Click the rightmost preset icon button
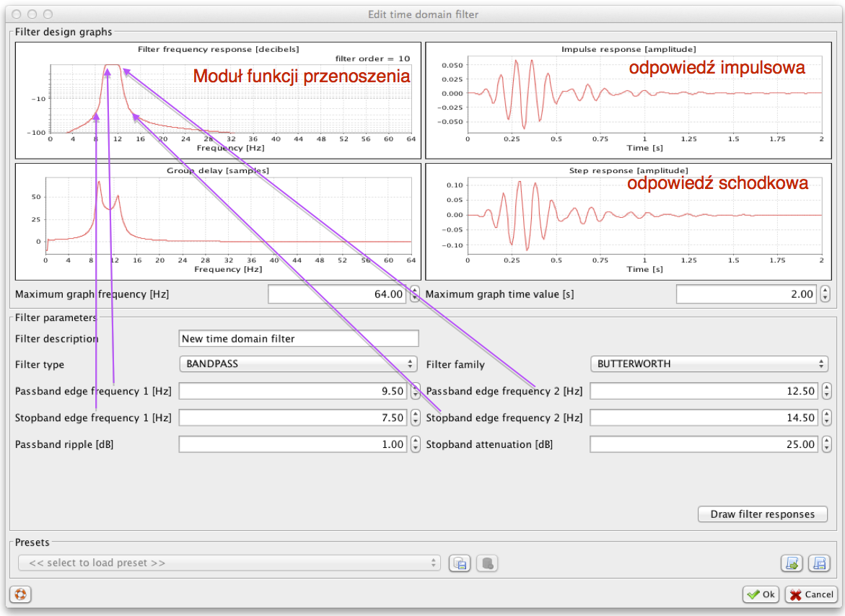Screen dimensions: 845x616 [x=818, y=563]
